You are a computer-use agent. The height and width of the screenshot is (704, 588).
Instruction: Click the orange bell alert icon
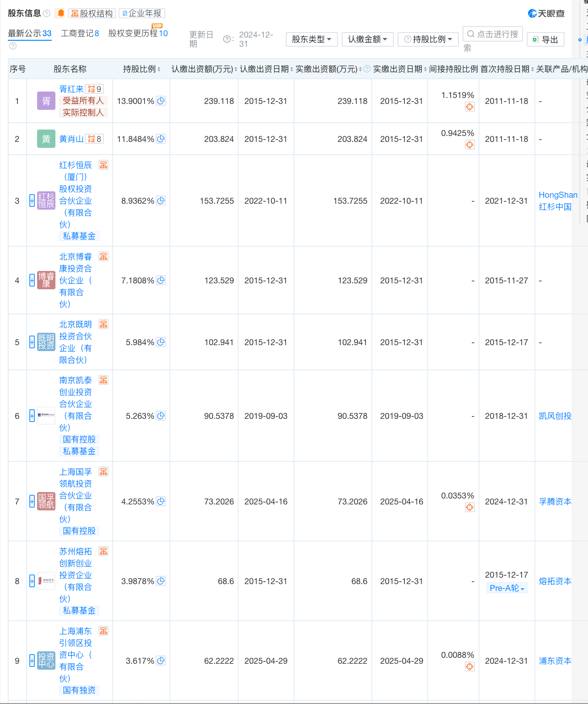[x=60, y=13]
